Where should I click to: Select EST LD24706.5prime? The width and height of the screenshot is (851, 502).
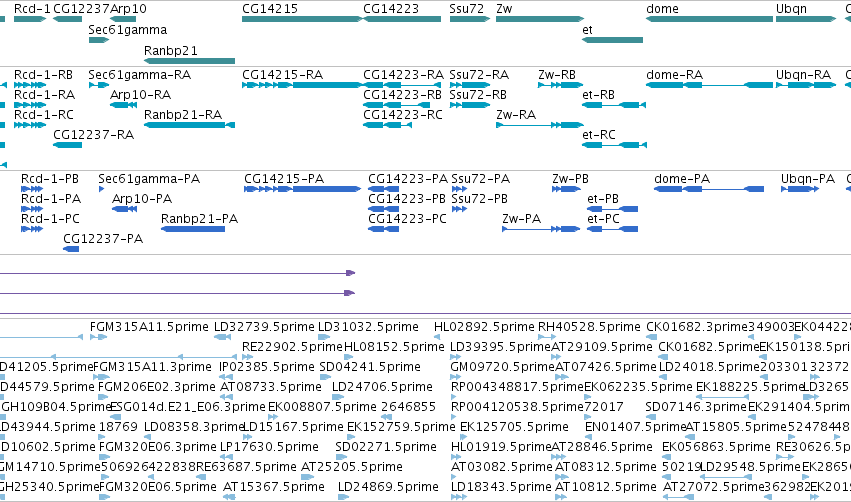(x=382, y=386)
